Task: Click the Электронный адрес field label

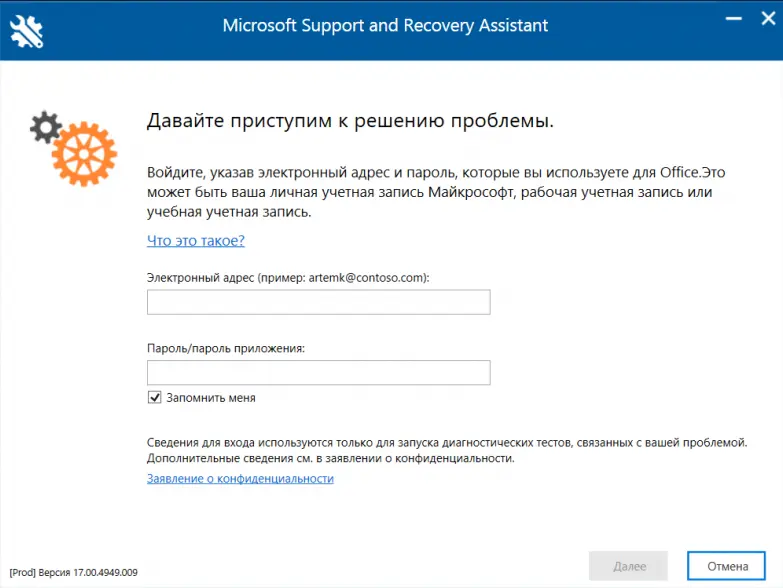Action: pos(288,277)
